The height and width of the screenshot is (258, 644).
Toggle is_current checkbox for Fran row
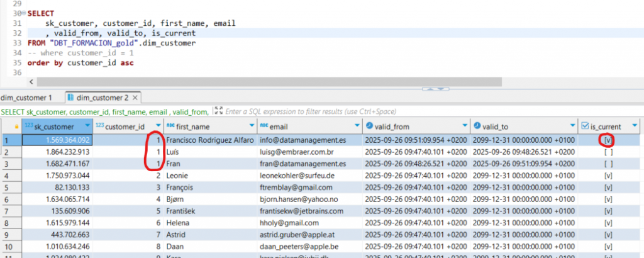point(608,164)
